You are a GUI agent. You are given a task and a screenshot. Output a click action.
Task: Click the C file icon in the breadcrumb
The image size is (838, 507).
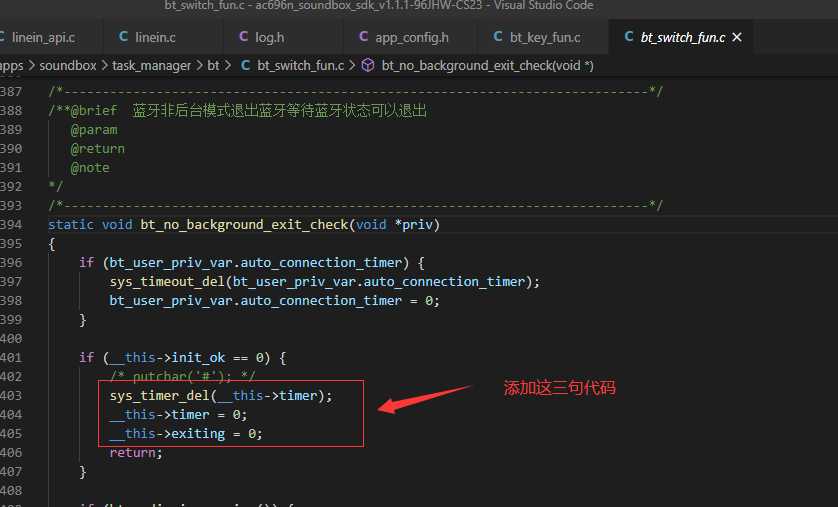pos(246,65)
